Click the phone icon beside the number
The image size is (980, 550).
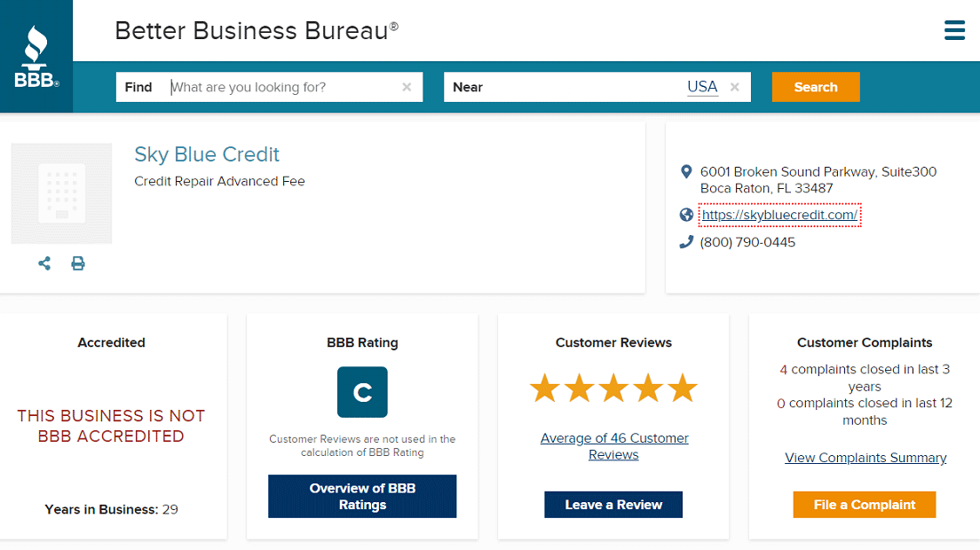pos(686,242)
